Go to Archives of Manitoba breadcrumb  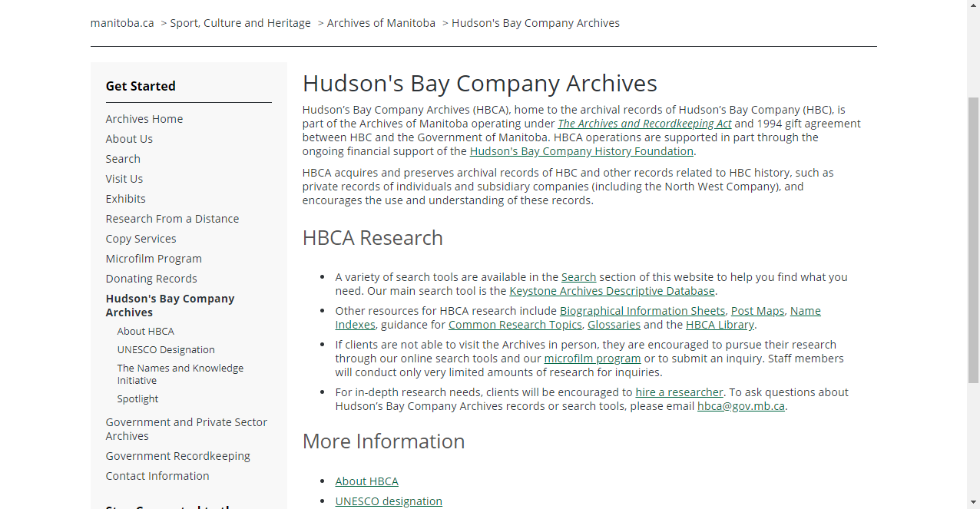(381, 23)
